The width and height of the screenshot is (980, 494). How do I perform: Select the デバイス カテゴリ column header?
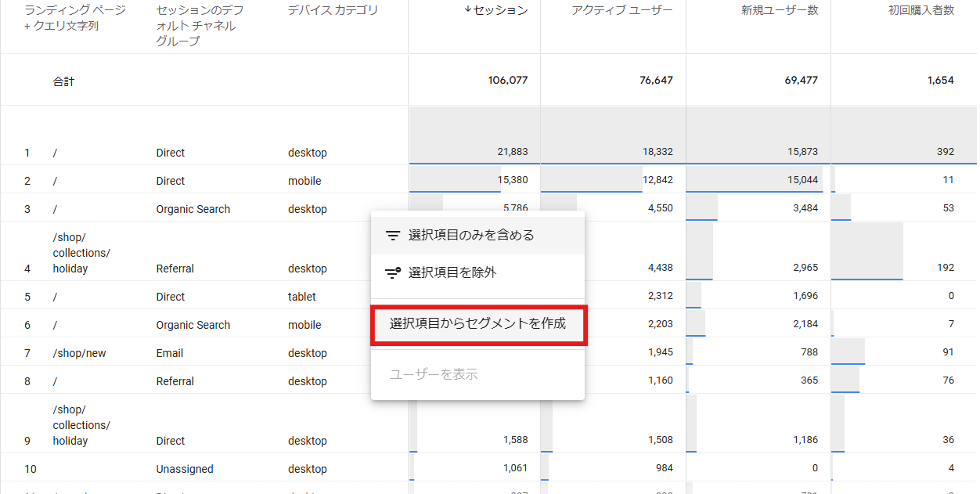(333, 10)
